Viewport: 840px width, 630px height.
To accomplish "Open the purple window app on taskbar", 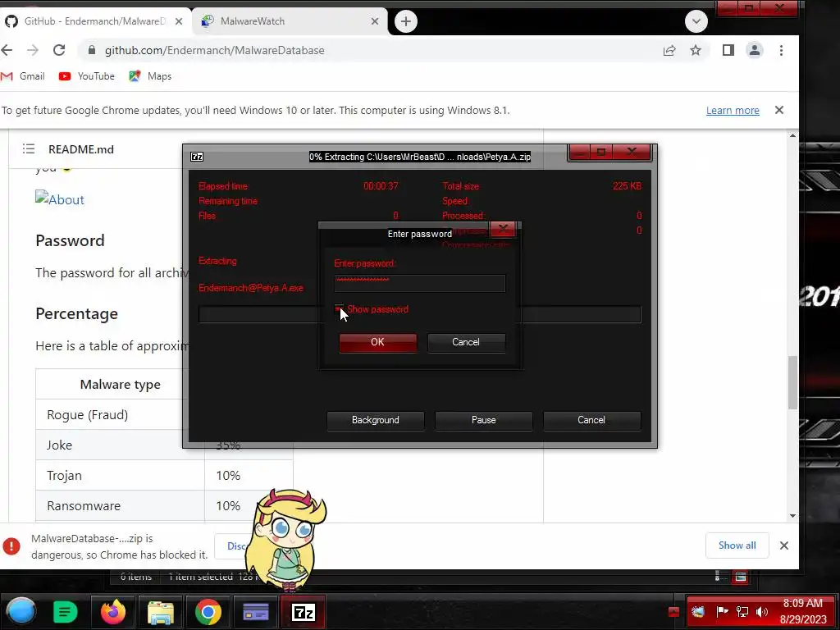I will point(256,612).
